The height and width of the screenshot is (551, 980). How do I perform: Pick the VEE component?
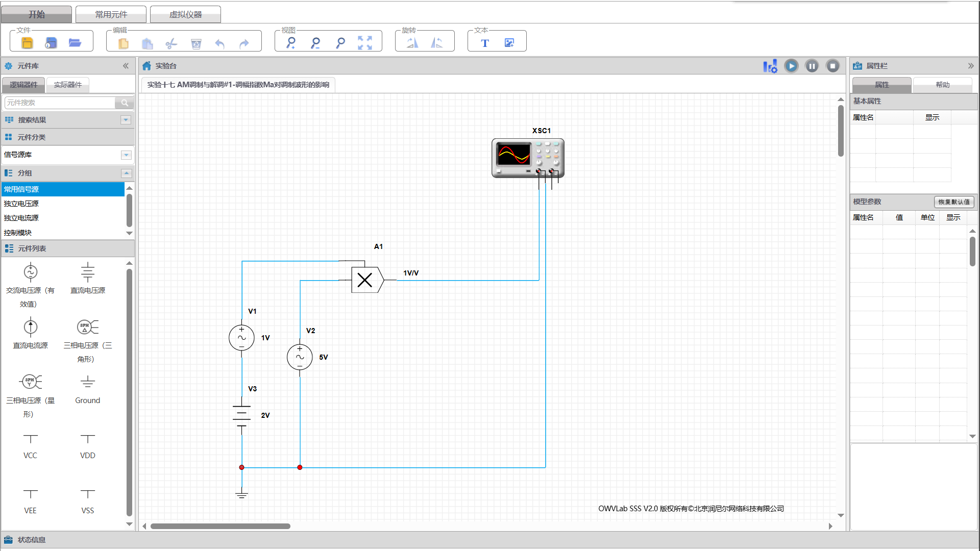pos(30,501)
